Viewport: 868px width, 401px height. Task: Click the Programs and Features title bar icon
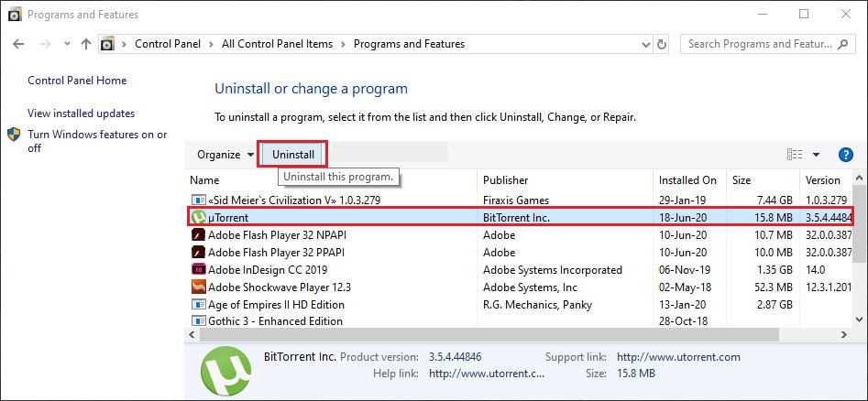(15, 15)
